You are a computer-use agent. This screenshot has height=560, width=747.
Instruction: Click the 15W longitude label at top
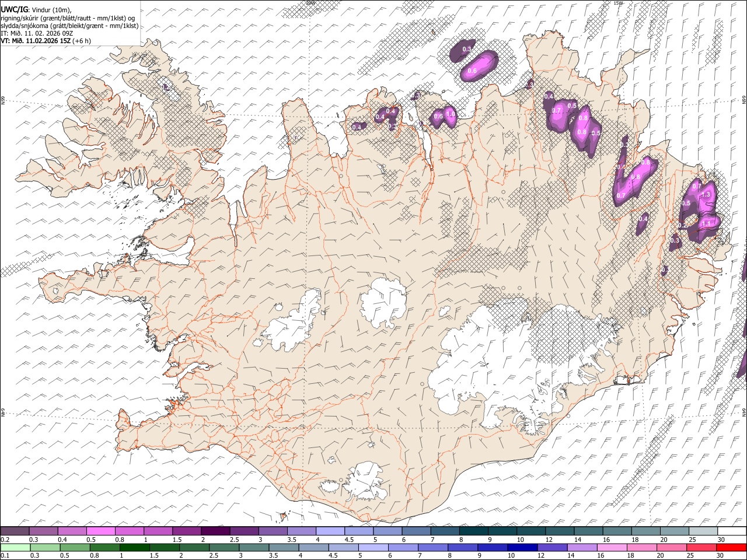tap(617, 3)
